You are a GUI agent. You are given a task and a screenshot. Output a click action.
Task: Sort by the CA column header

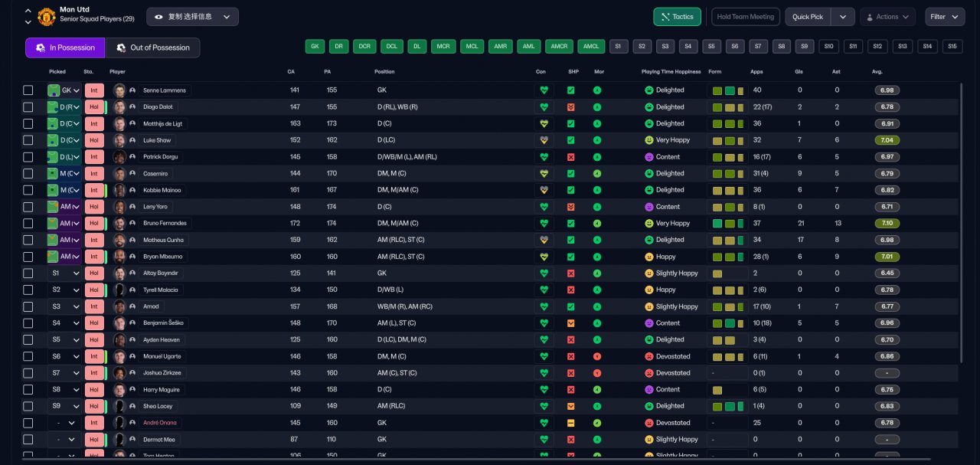pyautogui.click(x=291, y=71)
